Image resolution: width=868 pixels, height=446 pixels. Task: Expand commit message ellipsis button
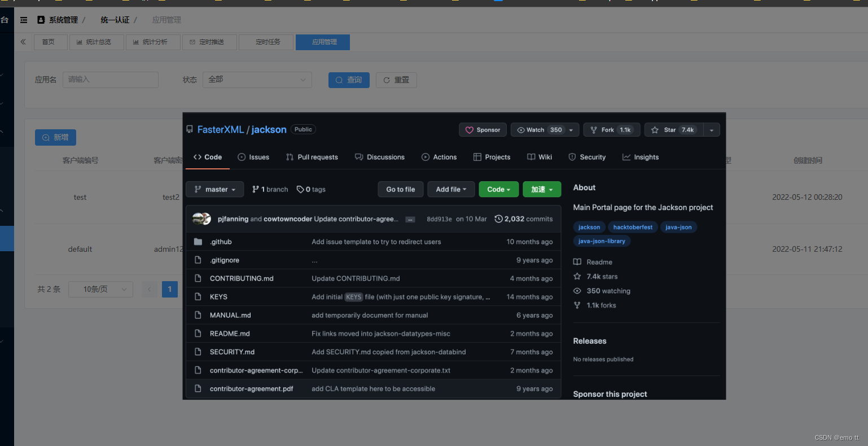point(410,220)
